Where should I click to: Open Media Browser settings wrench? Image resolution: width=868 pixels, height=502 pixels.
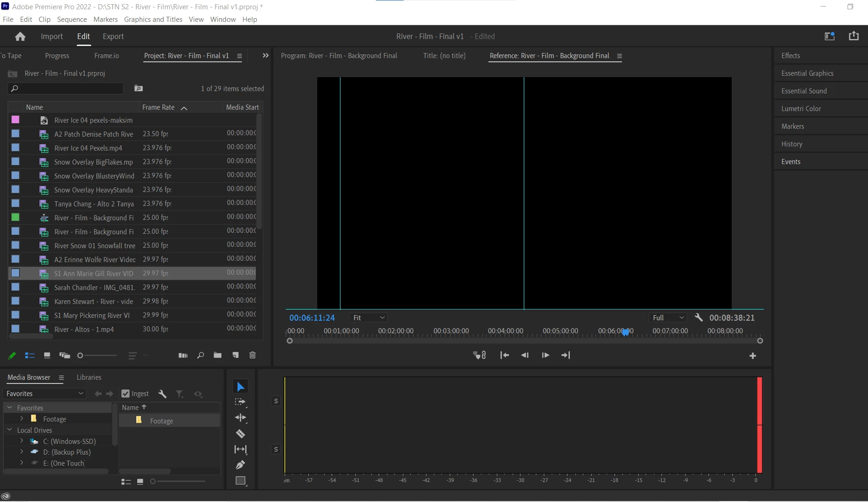(x=162, y=394)
